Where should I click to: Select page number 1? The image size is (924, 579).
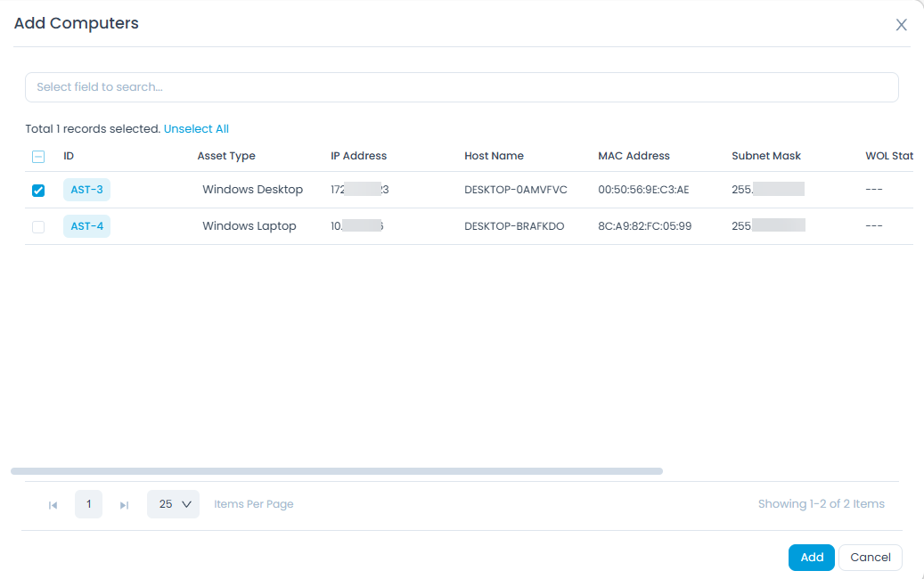[x=88, y=504]
